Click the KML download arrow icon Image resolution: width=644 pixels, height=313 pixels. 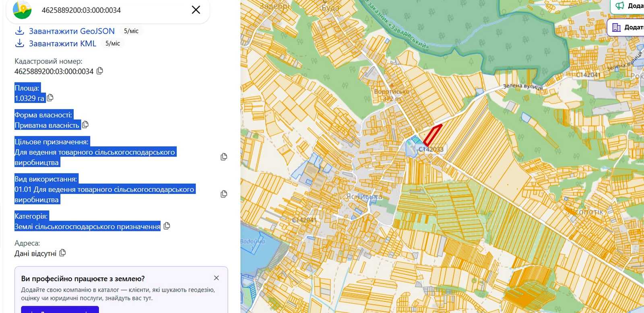[x=19, y=43]
